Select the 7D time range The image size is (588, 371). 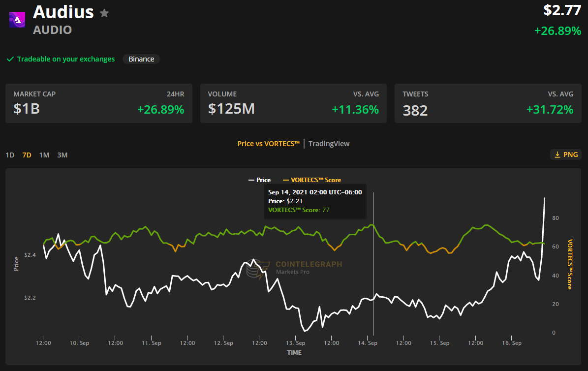click(27, 155)
